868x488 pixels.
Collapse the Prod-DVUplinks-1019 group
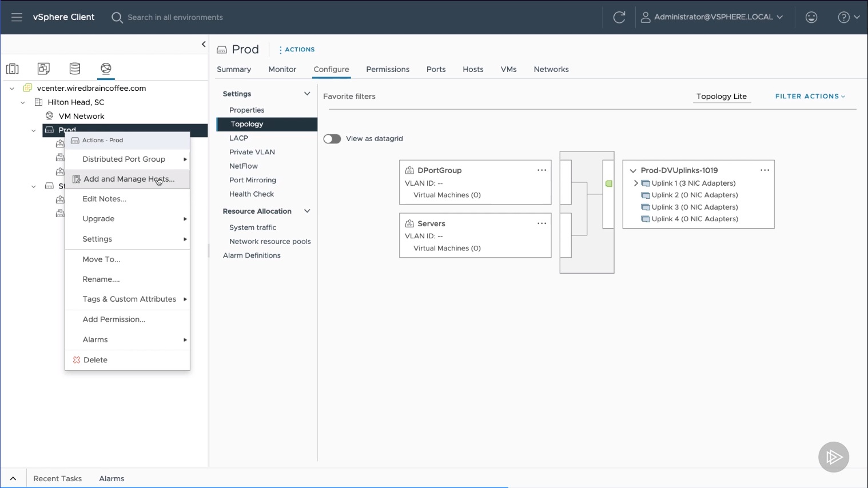[633, 171]
